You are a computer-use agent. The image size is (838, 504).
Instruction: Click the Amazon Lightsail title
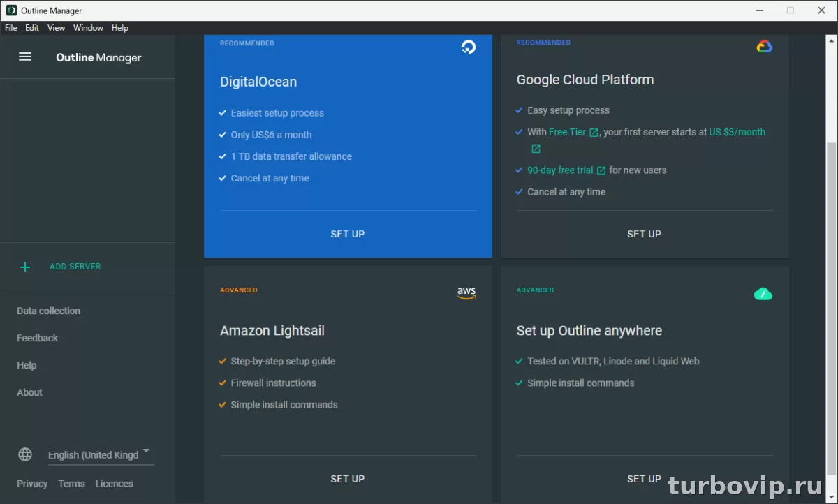point(272,331)
